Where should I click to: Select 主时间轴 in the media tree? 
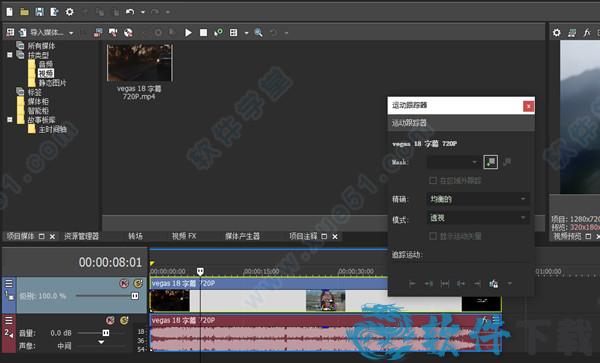pyautogui.click(x=52, y=129)
